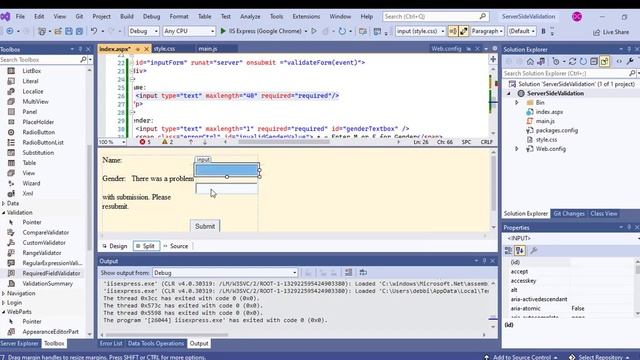
Task: Clear All icon in Output window toolbar
Action: click(x=348, y=273)
